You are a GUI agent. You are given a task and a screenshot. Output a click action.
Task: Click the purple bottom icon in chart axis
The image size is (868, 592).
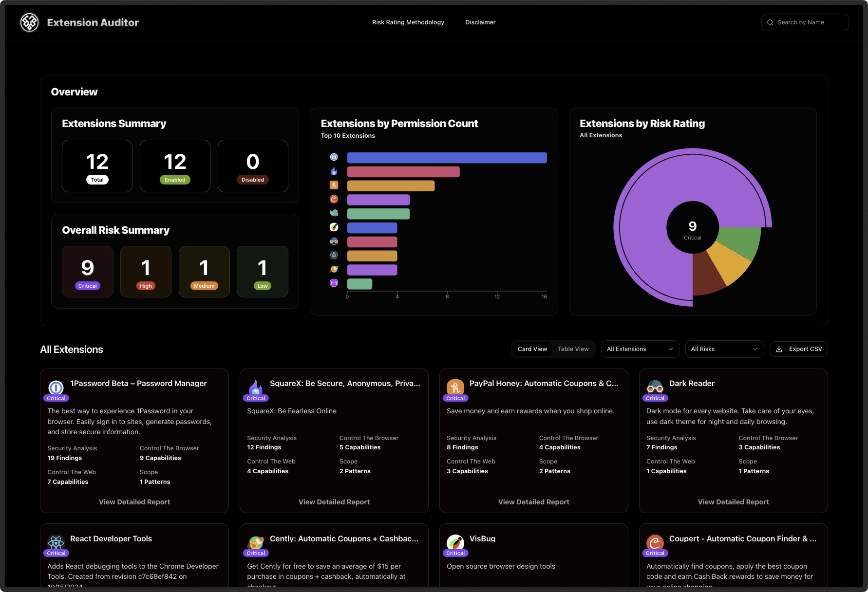(334, 283)
